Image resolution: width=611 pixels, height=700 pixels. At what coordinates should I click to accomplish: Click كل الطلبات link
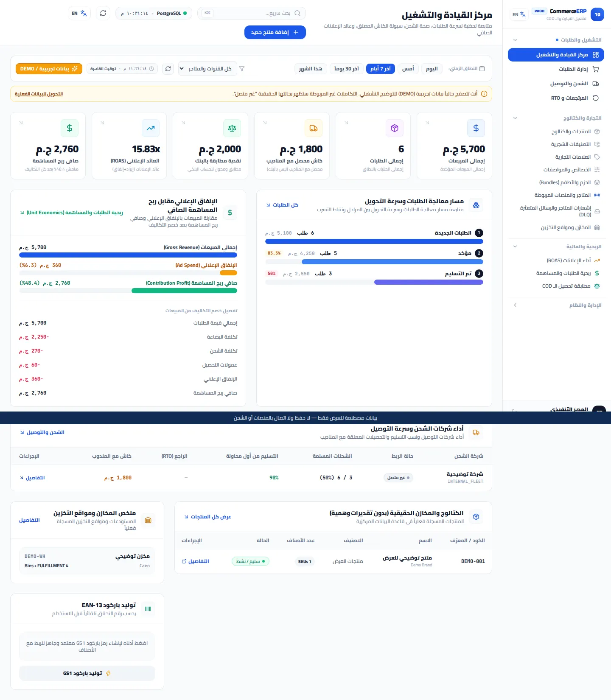tap(282, 205)
